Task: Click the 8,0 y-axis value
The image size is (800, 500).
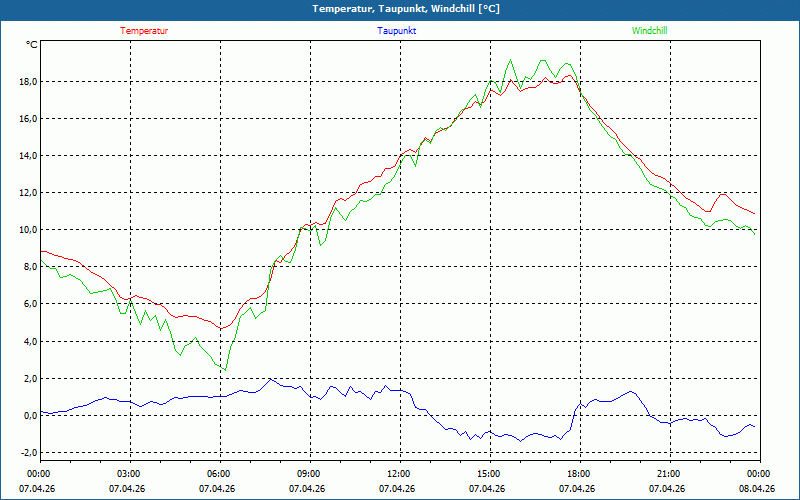Action: 30,266
